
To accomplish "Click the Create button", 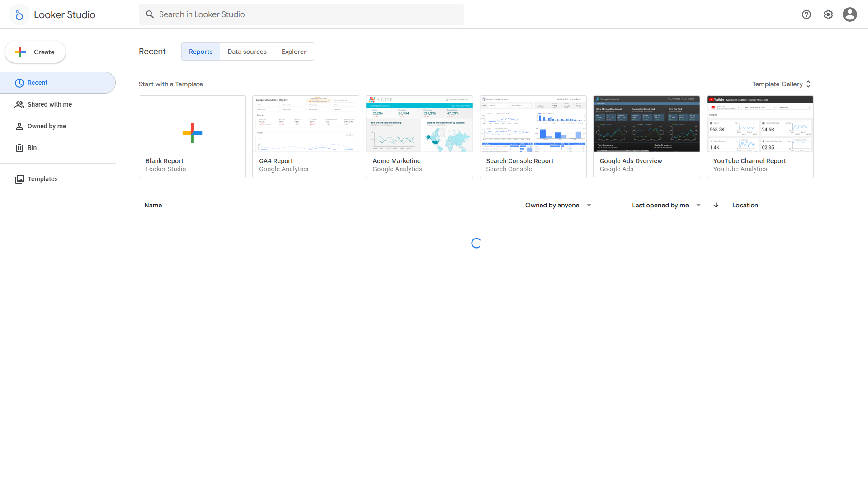I will [x=35, y=52].
